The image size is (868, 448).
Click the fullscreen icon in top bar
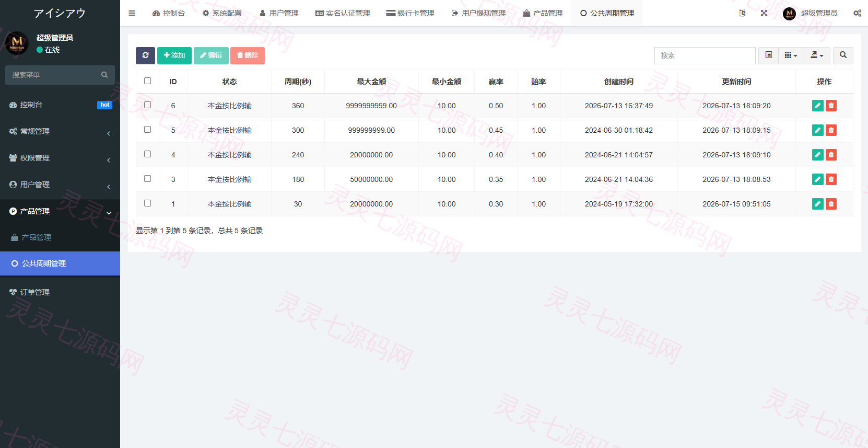click(764, 13)
